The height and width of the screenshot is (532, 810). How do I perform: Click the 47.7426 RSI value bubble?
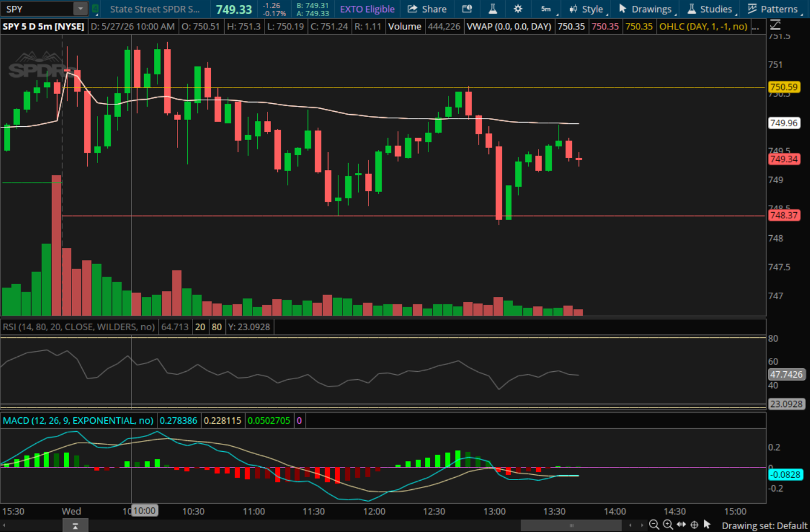pyautogui.click(x=786, y=374)
